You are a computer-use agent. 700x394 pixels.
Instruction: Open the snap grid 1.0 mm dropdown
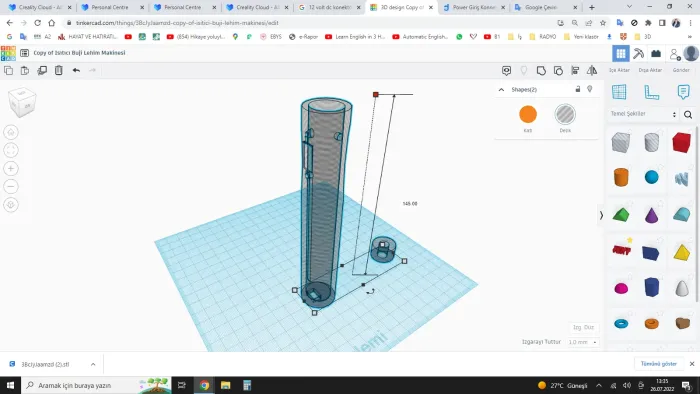tap(583, 342)
